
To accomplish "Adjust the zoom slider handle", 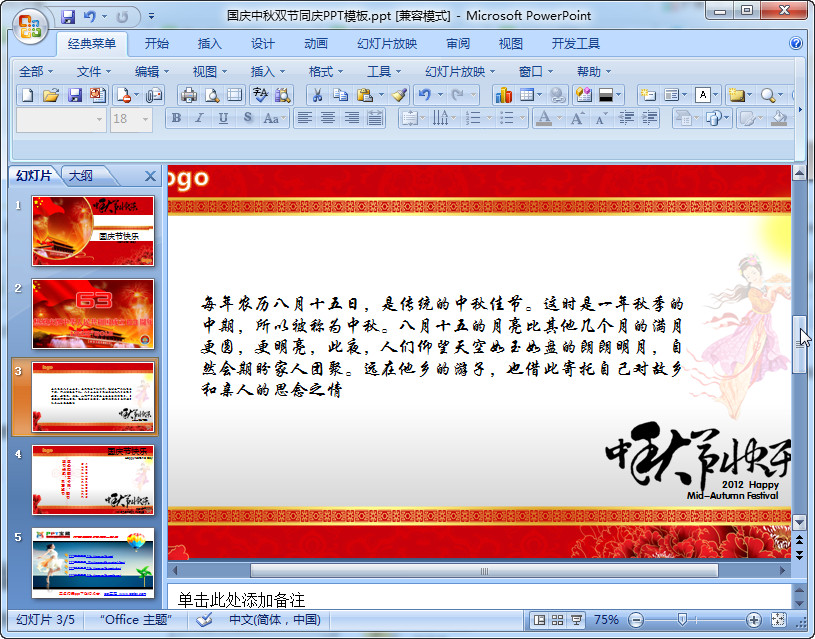I will click(682, 619).
